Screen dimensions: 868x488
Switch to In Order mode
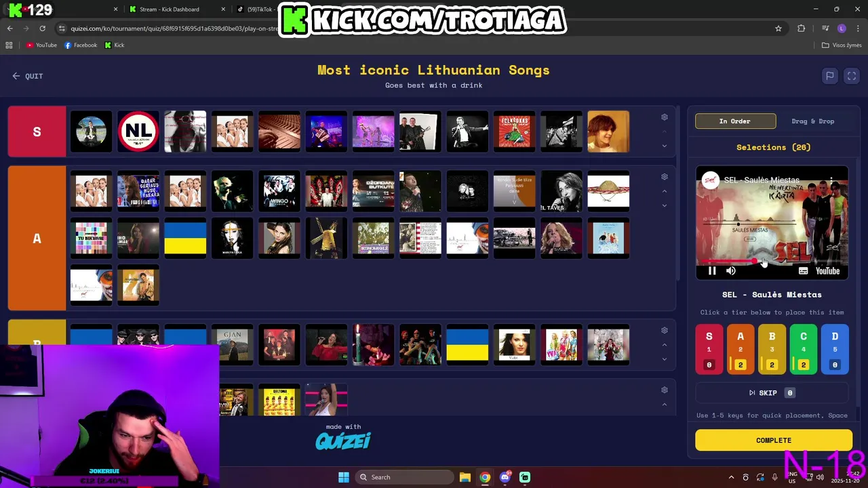735,121
